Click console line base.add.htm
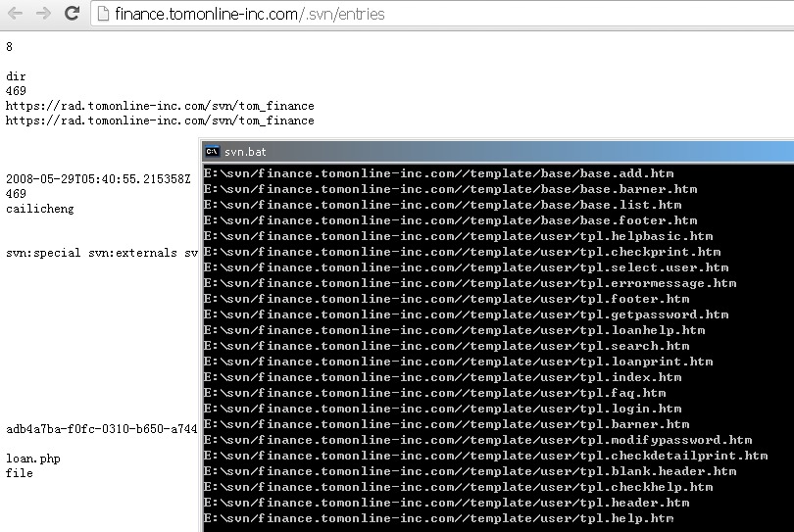This screenshot has height=532, width=794. click(x=438, y=173)
